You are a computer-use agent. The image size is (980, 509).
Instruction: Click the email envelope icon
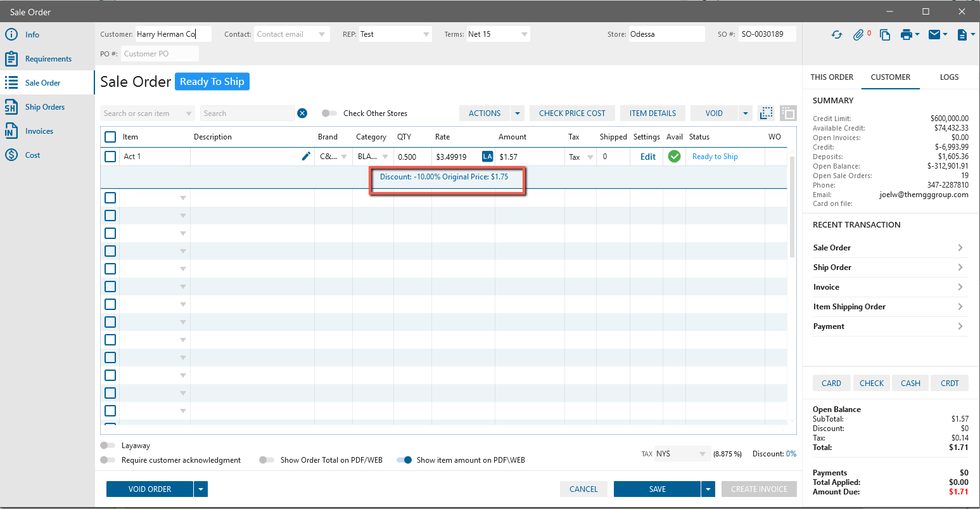(x=934, y=35)
